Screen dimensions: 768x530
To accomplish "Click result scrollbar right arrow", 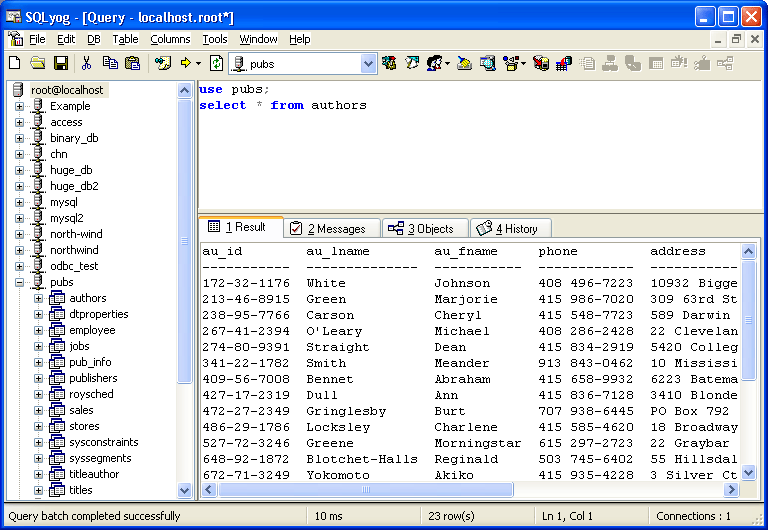I will [731, 489].
